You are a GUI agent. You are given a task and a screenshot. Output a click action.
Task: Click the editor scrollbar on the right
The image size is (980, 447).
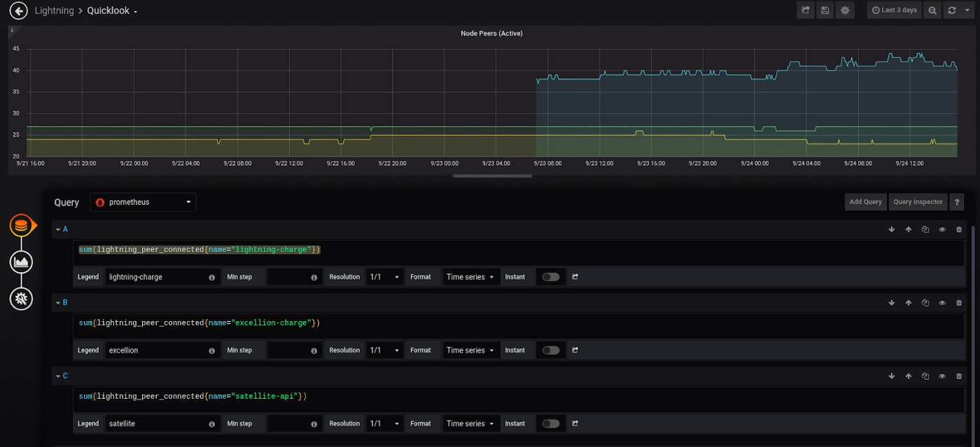pyautogui.click(x=972, y=336)
